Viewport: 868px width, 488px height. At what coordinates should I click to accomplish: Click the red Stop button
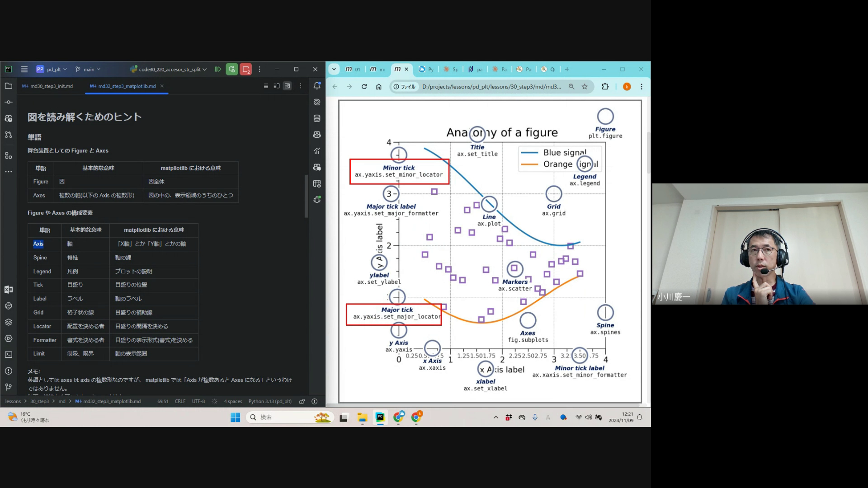point(246,69)
